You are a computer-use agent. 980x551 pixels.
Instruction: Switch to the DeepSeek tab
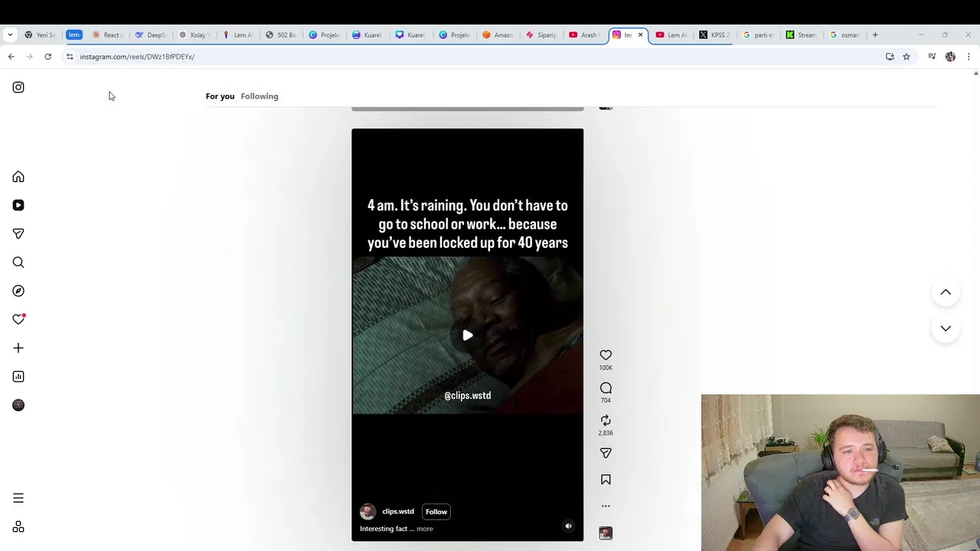(151, 34)
